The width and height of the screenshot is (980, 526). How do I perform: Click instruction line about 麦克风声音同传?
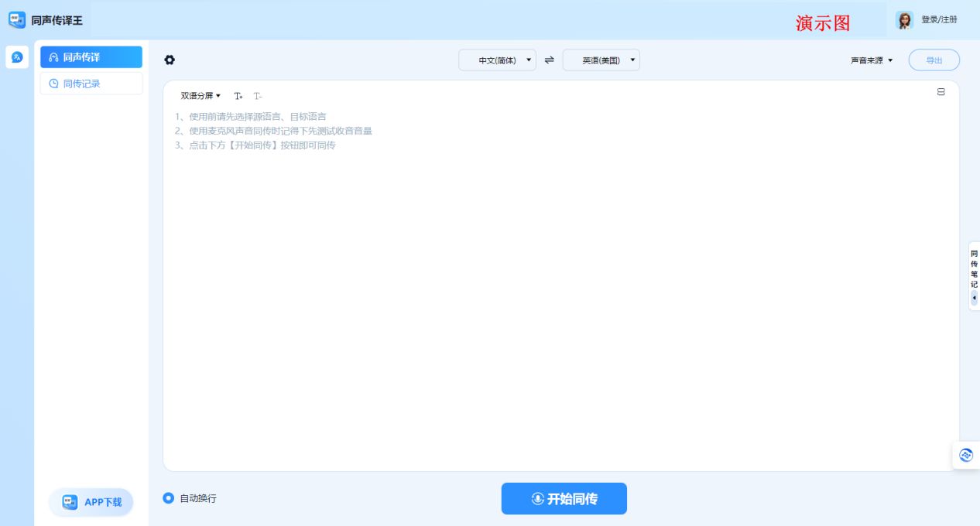[x=273, y=131]
